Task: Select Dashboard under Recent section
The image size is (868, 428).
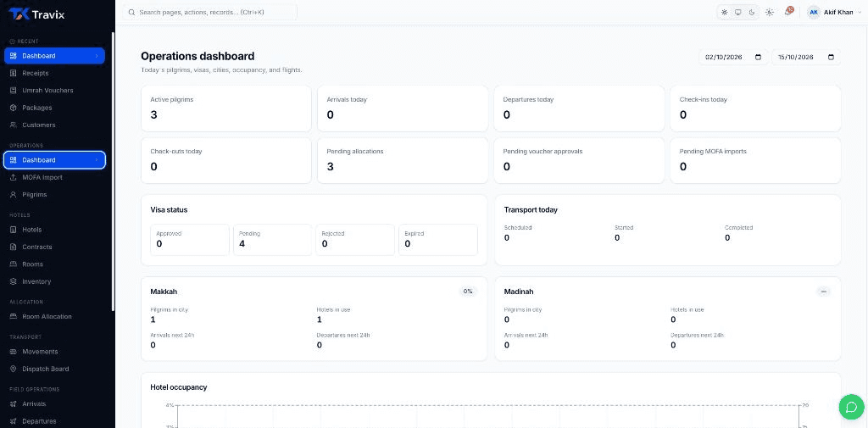Action: point(54,56)
